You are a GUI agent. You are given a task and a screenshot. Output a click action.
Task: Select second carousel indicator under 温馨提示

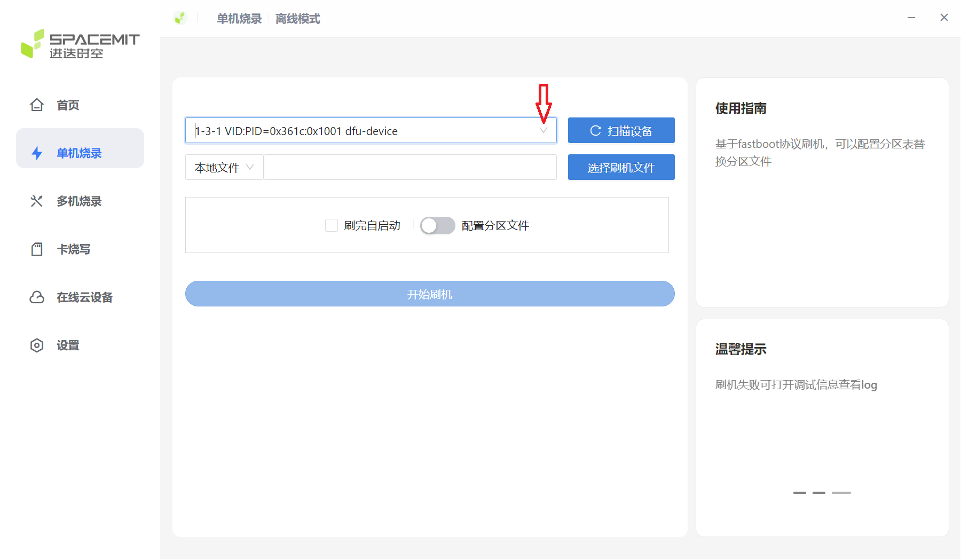point(819,492)
